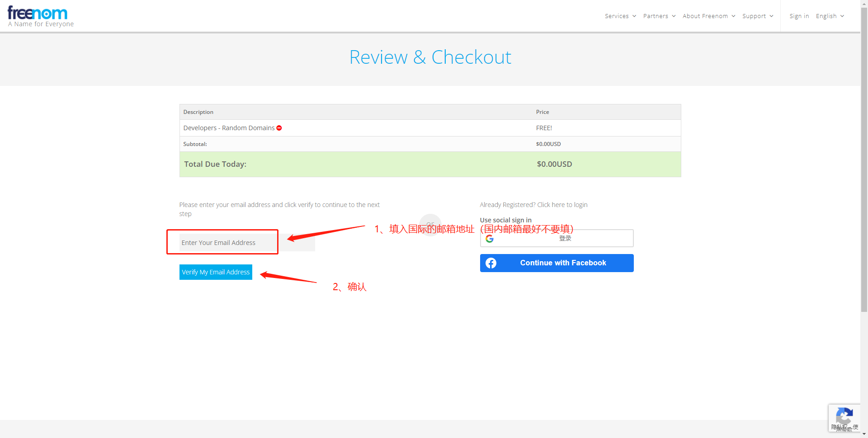Screen dimensions: 868x438
Task: Click the Google G logo icon
Action: (490, 239)
